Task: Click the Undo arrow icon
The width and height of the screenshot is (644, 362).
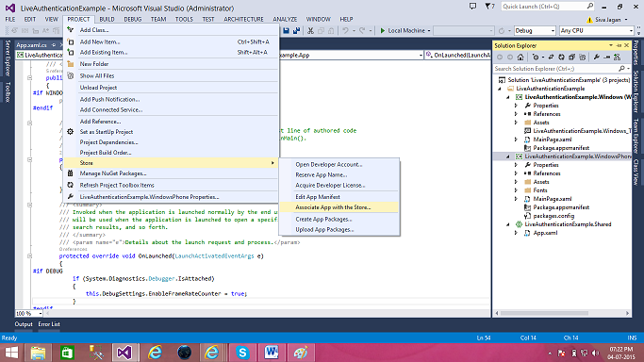Action: pyautogui.click(x=345, y=31)
